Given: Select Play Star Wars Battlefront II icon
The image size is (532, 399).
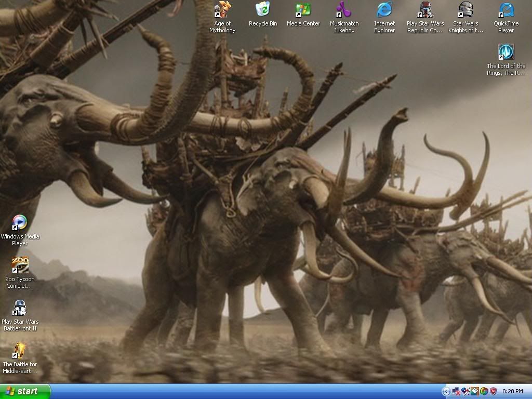Looking at the screenshot, I should pyautogui.click(x=20, y=315).
